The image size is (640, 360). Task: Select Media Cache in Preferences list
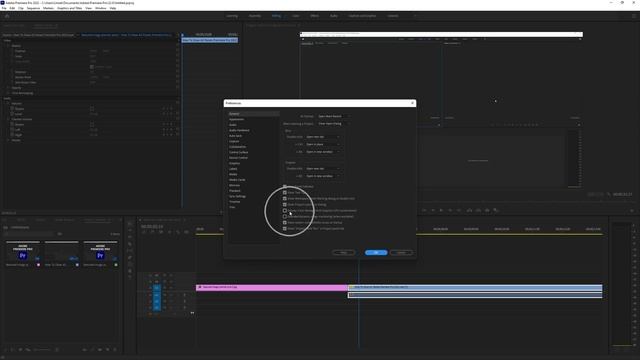pos(237,180)
